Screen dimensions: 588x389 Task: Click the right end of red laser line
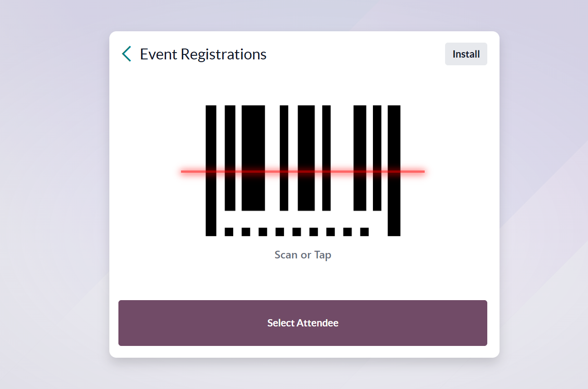click(x=422, y=171)
